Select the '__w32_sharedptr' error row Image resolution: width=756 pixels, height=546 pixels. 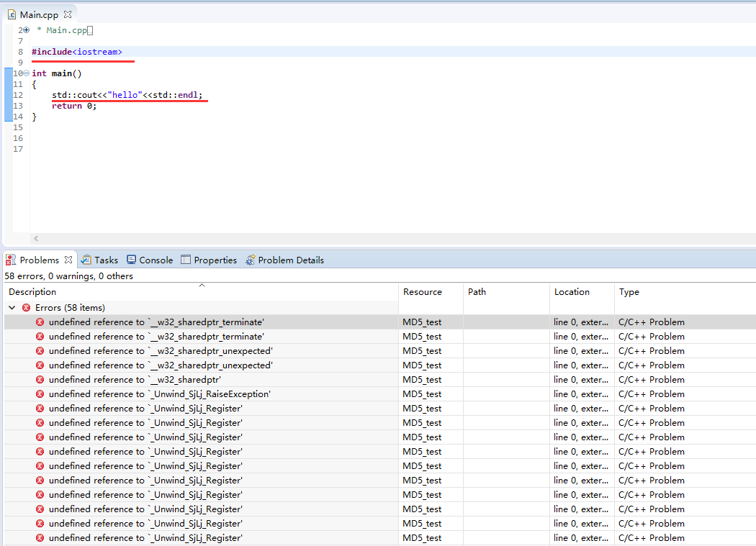[380, 380]
